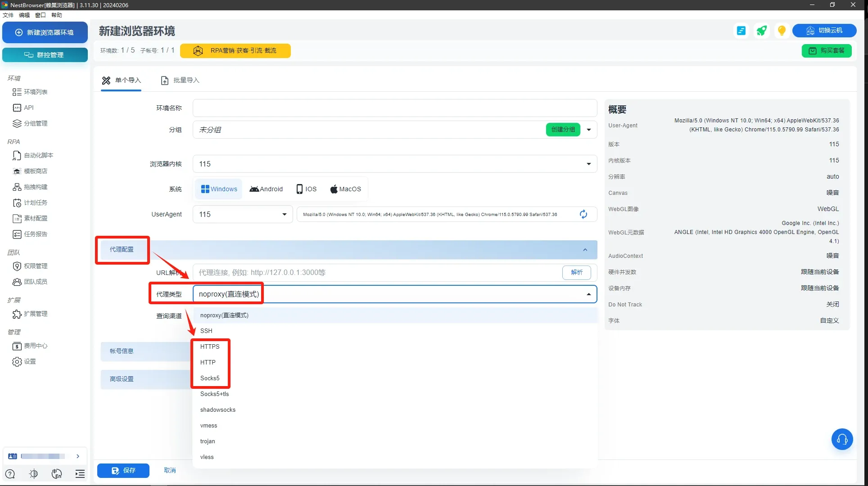Viewport: 868px width, 486px height.
Task: Click the UserAgent refresh icon
Action: 583,214
